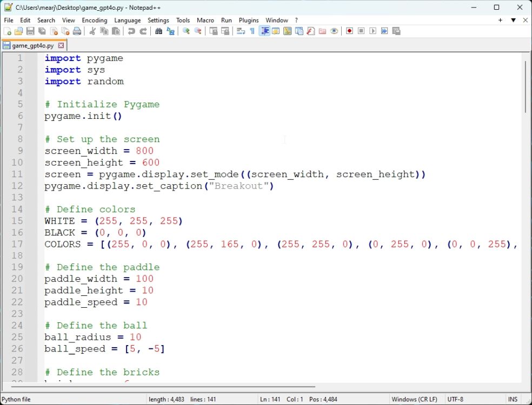
Task: Click the Print toolbar icon
Action: 78,31
